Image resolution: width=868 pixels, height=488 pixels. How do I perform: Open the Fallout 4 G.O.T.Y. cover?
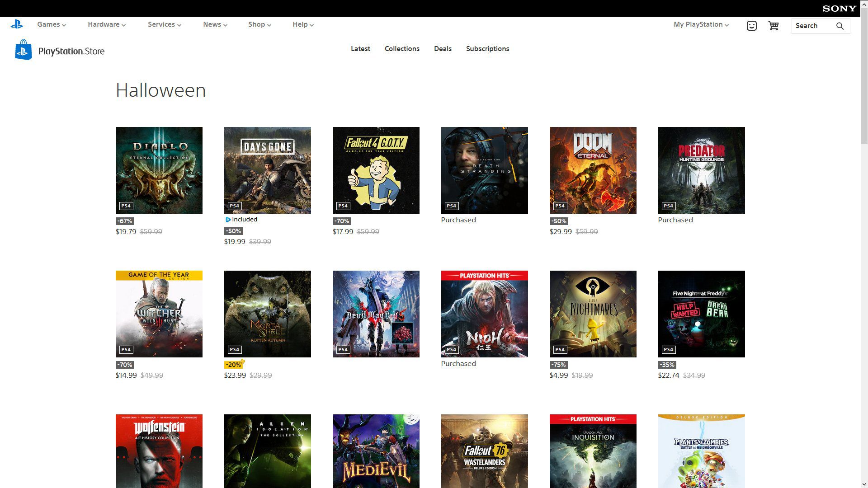coord(376,170)
